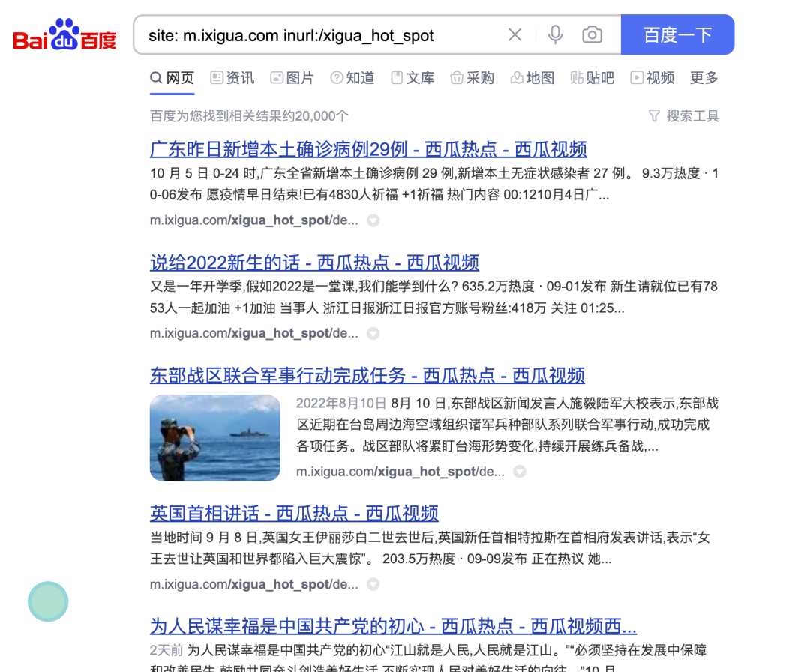
Task: Open result 英国首相讲话
Action: coord(294,514)
